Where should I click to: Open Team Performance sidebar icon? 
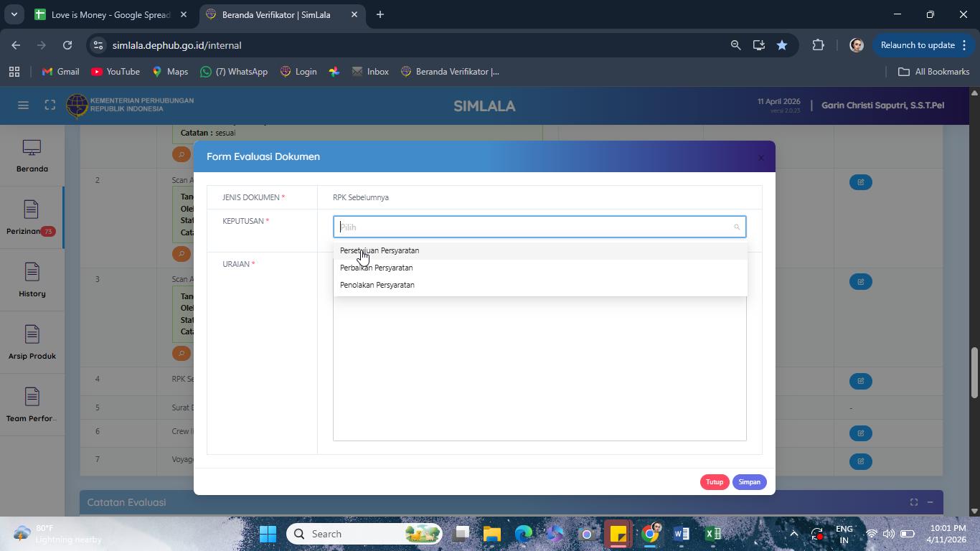[x=32, y=405]
